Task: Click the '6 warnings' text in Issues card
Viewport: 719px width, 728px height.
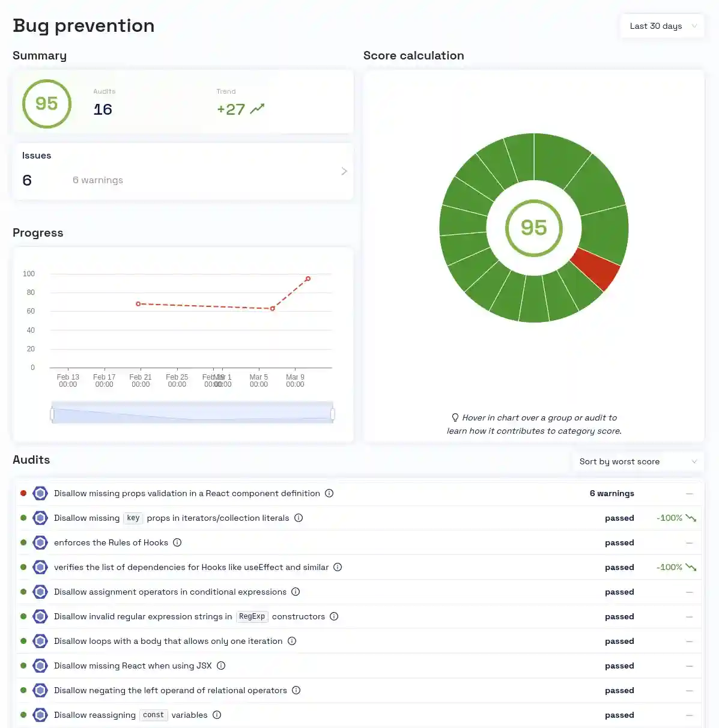Action: pos(98,180)
